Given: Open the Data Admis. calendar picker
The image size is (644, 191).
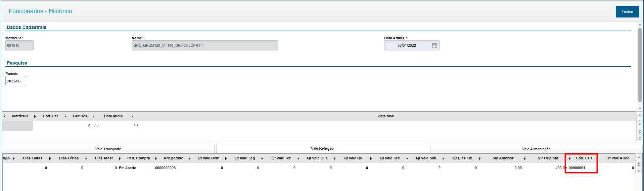Looking at the screenshot, I should click(x=434, y=46).
